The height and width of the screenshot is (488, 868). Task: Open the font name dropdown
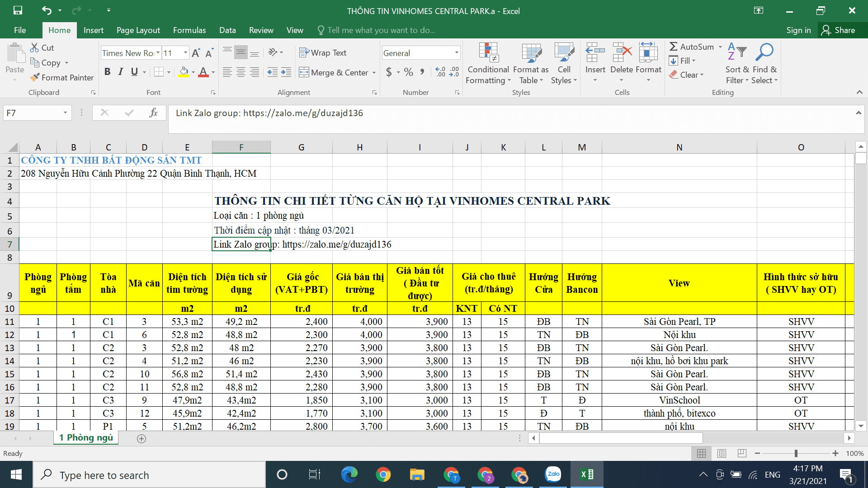[x=158, y=53]
